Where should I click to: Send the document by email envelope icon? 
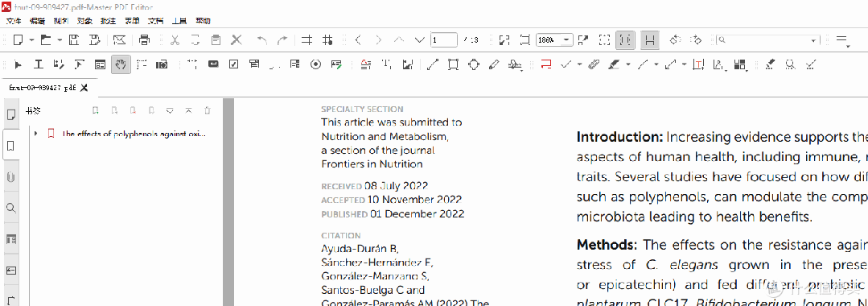(119, 40)
